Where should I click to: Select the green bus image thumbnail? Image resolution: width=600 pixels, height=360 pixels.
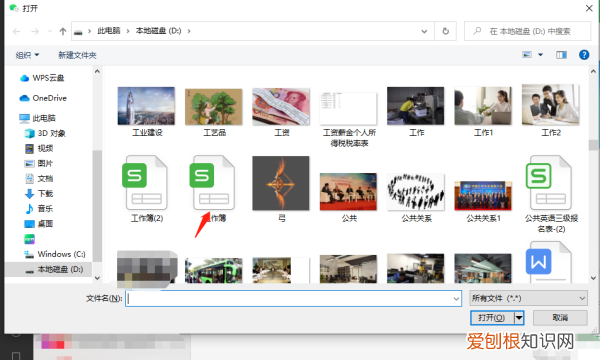[214, 270]
